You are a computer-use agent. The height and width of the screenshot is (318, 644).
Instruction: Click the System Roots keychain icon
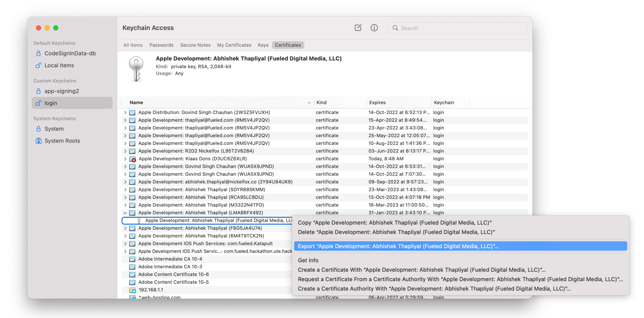[38, 141]
